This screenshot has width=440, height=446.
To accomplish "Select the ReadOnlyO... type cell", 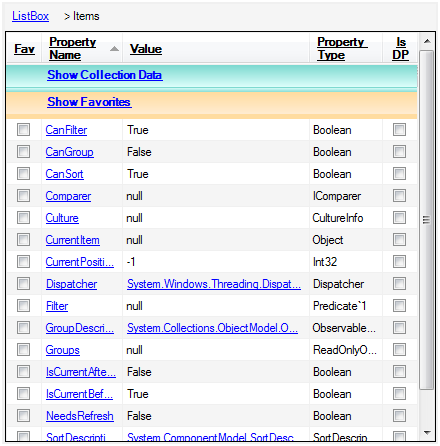I will (345, 350).
